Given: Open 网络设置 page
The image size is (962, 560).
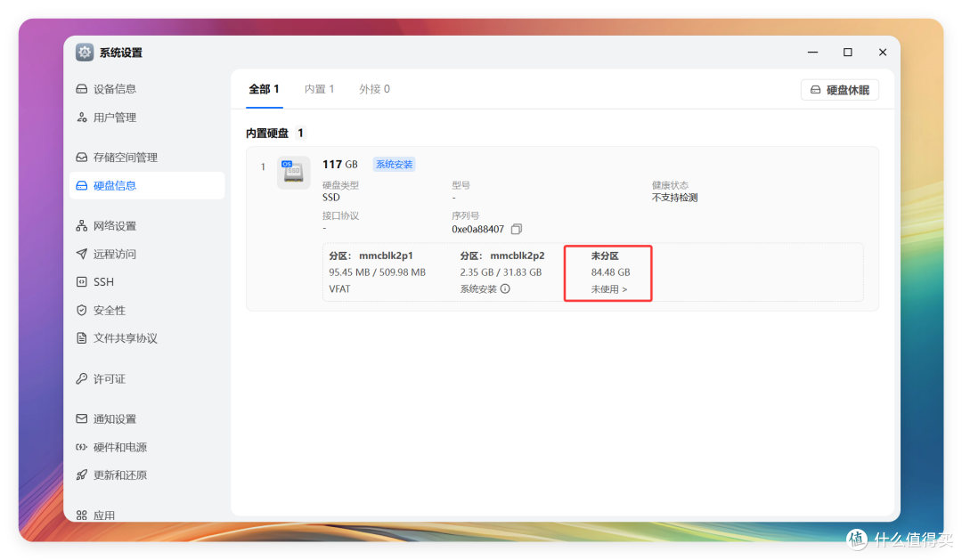Looking at the screenshot, I should point(114,226).
